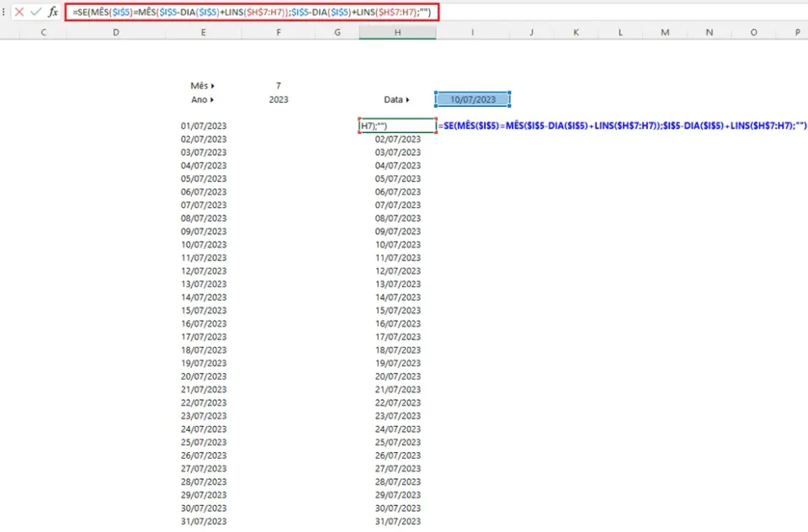Screen dimensions: 808x532
Task: Select column G header
Action: (338, 33)
